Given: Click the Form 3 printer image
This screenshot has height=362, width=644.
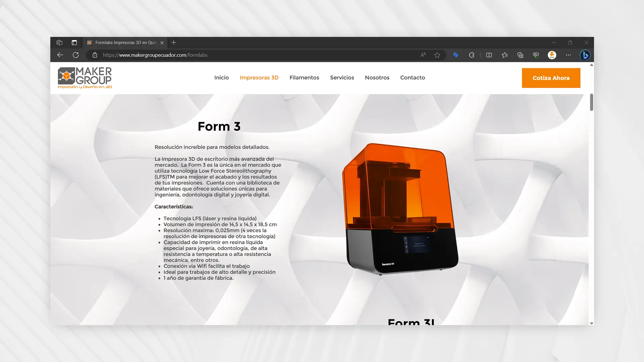Looking at the screenshot, I should click(400, 209).
